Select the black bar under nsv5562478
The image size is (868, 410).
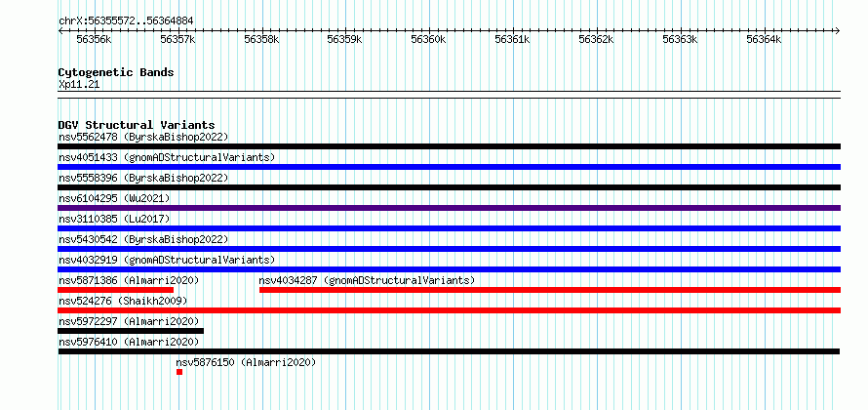pyautogui.click(x=449, y=146)
